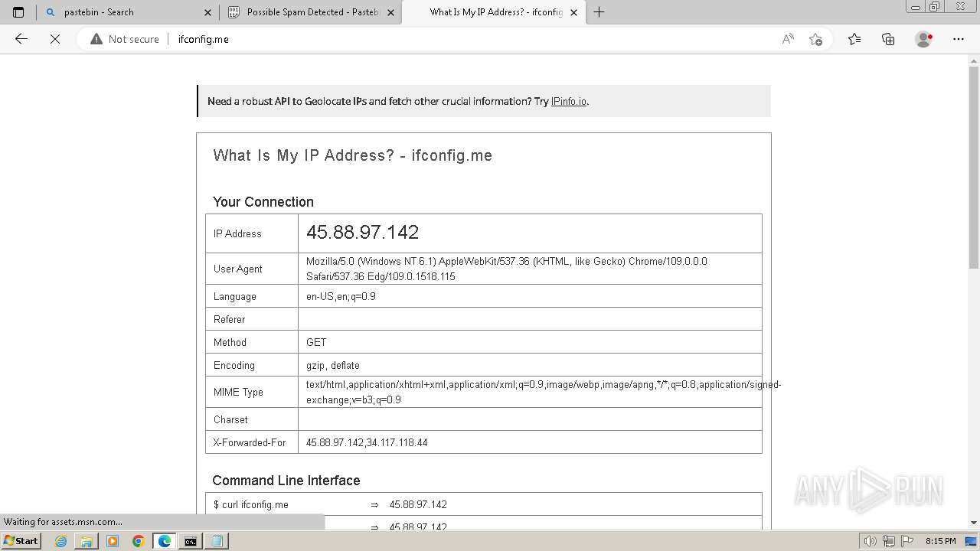Open a new browser tab
Viewport: 980px width, 551px height.
[x=599, y=12]
